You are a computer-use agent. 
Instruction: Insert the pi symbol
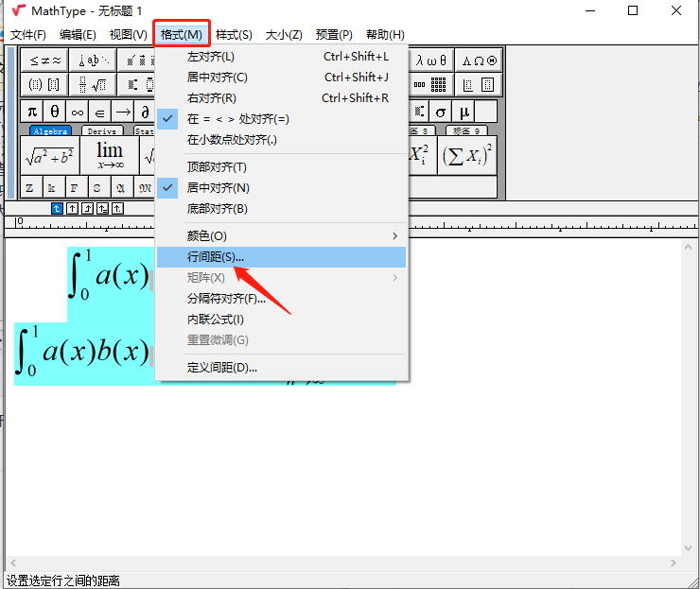32,112
